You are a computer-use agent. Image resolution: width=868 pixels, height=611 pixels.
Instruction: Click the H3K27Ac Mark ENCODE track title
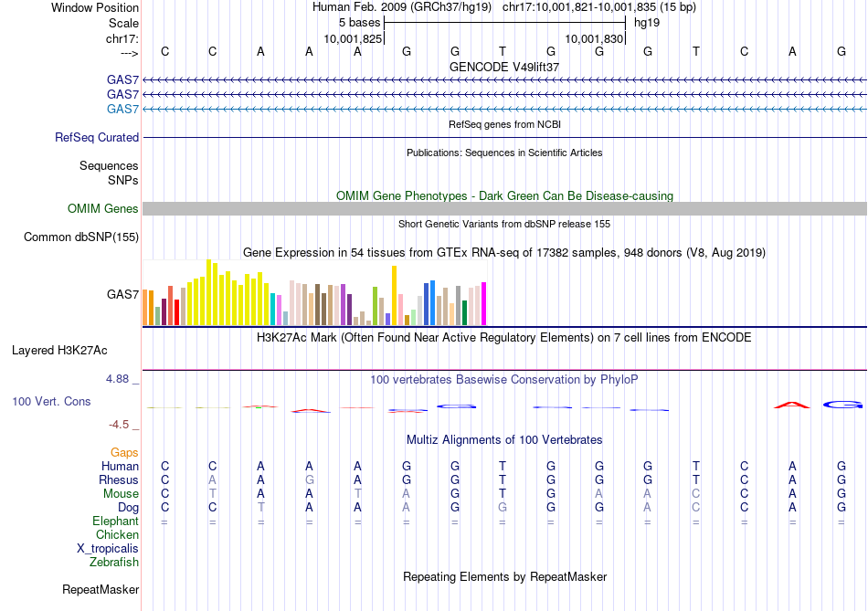click(504, 338)
